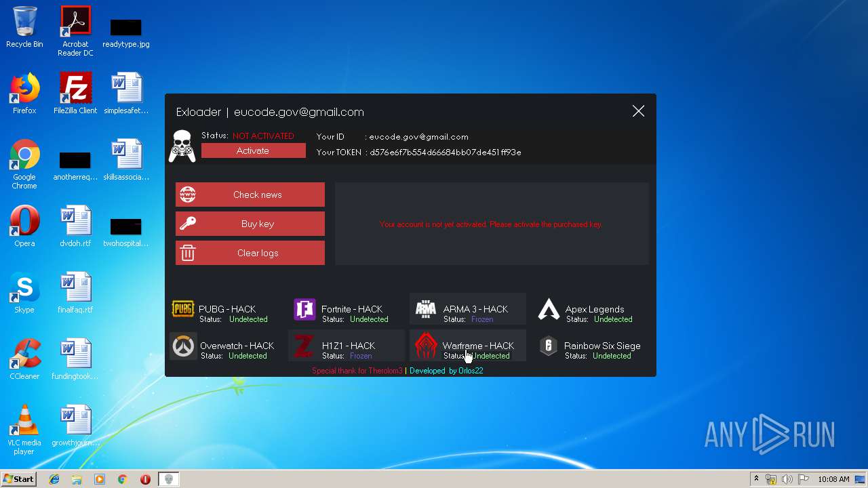
Task: Choose the Apex Legends label
Action: [x=595, y=309]
